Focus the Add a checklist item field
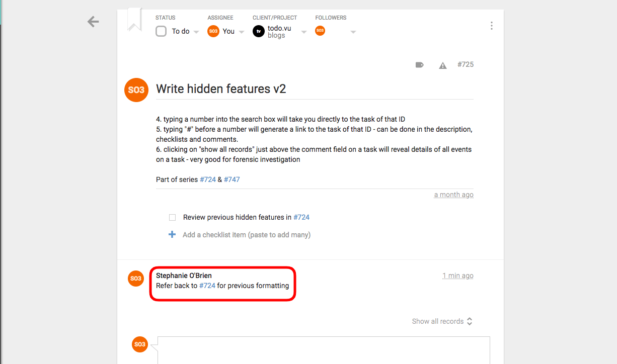This screenshot has height=364, width=617. [247, 235]
